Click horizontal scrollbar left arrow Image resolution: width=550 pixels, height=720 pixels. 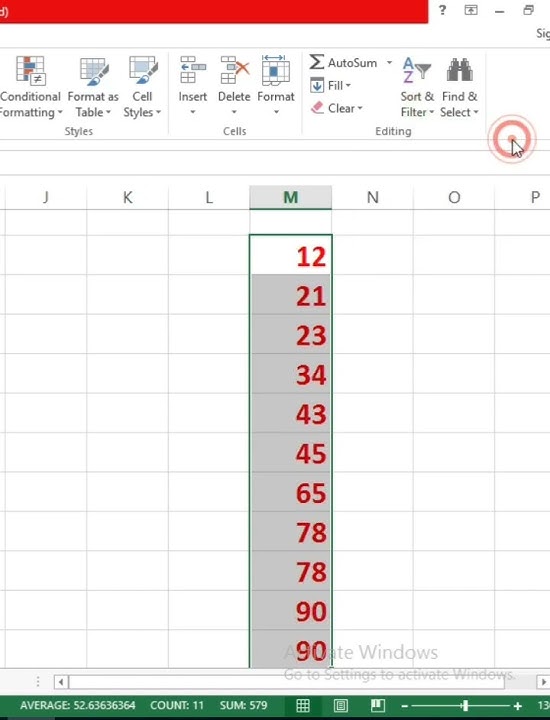point(61,682)
